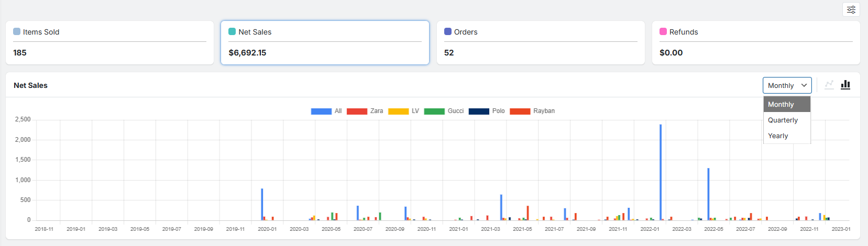
Task: Open the filter settings icon at top right
Action: (851, 9)
